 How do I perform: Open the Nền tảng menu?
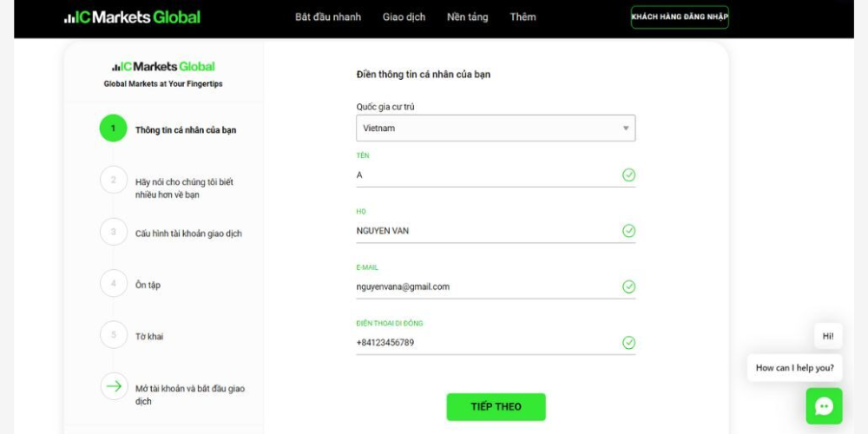(467, 17)
